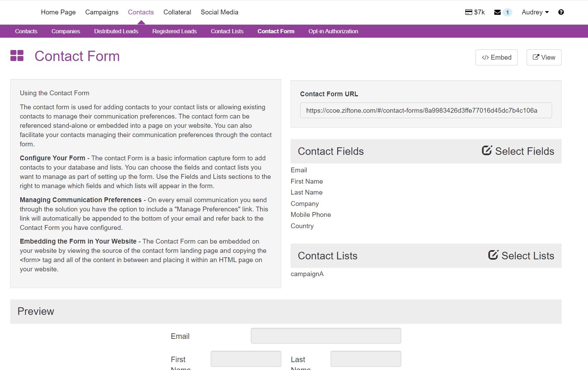Switch to the Campaigns menu
Image resolution: width=588 pixels, height=370 pixels.
(101, 12)
